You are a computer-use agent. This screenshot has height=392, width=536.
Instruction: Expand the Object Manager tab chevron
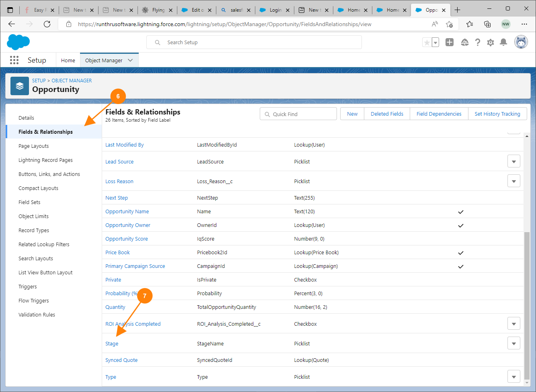tap(130, 60)
